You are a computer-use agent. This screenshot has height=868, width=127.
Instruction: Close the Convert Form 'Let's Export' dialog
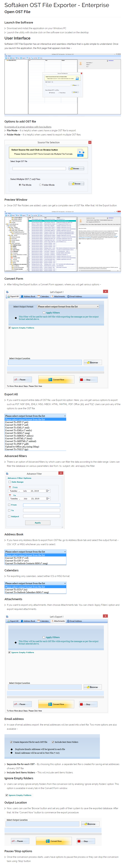(105, 292)
